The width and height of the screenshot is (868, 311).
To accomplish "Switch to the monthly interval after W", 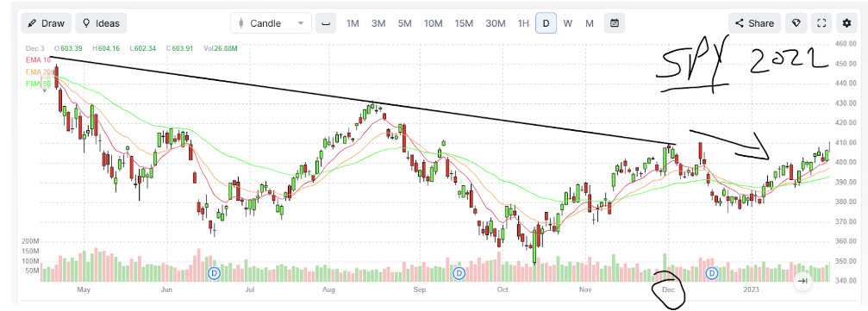I will click(x=590, y=23).
